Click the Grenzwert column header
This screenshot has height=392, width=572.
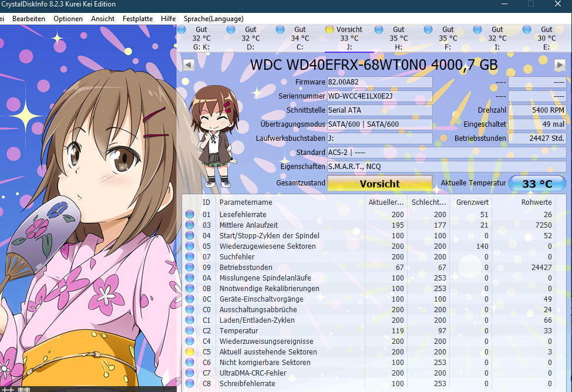point(472,202)
